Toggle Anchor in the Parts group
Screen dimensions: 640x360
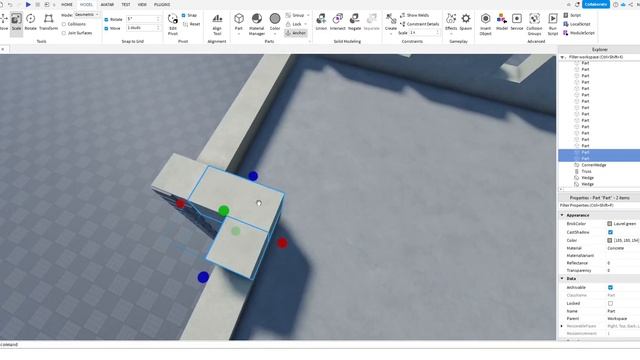click(296, 33)
